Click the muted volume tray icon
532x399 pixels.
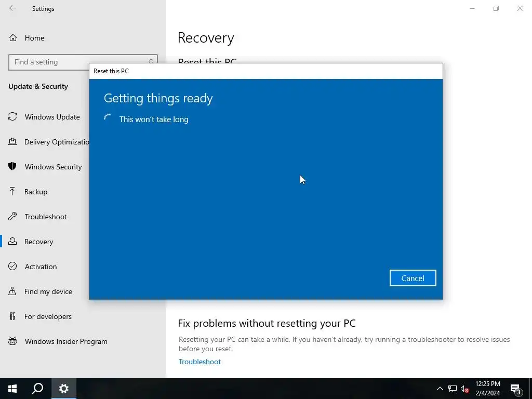(x=465, y=389)
